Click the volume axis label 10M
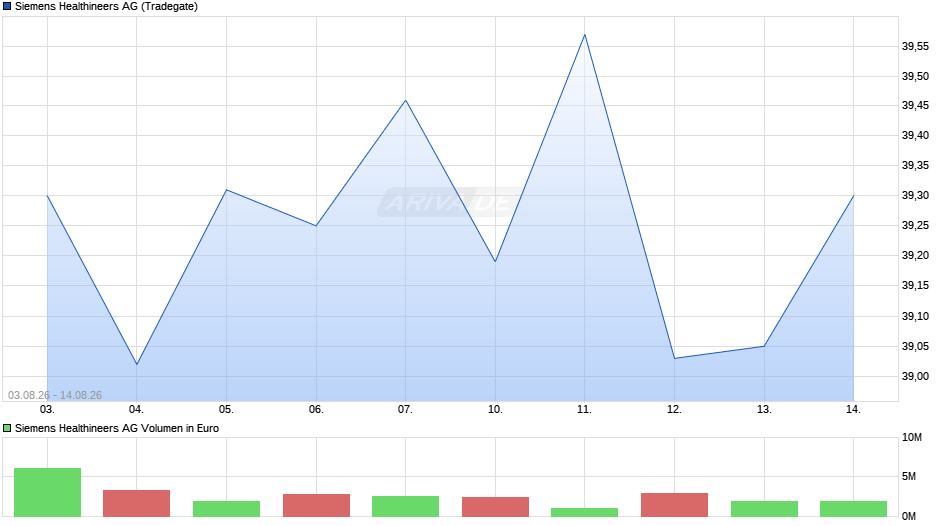The width and height of the screenshot is (940, 526). coord(912,437)
